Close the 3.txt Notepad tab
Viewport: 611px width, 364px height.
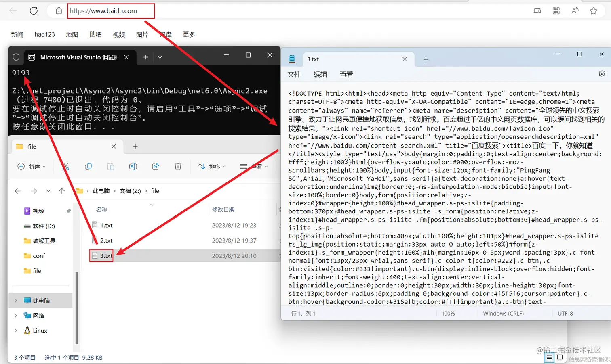405,59
